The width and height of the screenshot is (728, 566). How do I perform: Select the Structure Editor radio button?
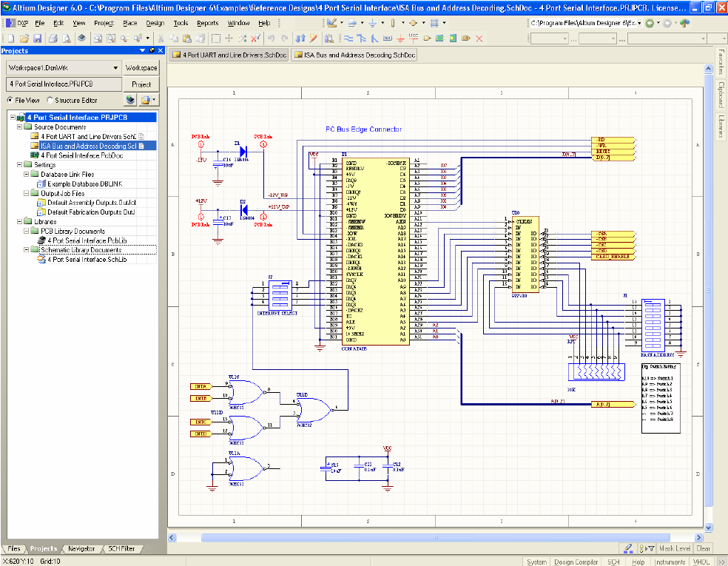coord(50,101)
